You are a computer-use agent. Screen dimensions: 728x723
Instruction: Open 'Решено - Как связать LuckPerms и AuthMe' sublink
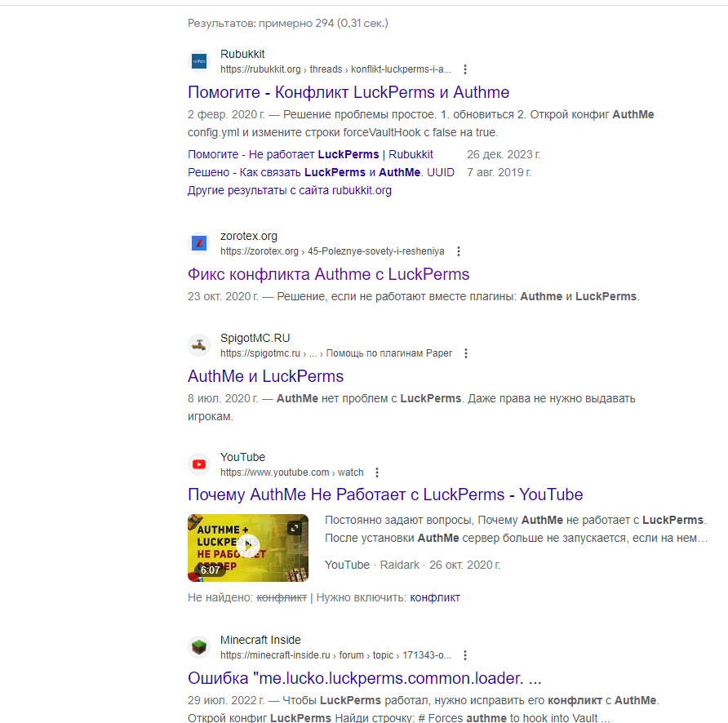[321, 173]
